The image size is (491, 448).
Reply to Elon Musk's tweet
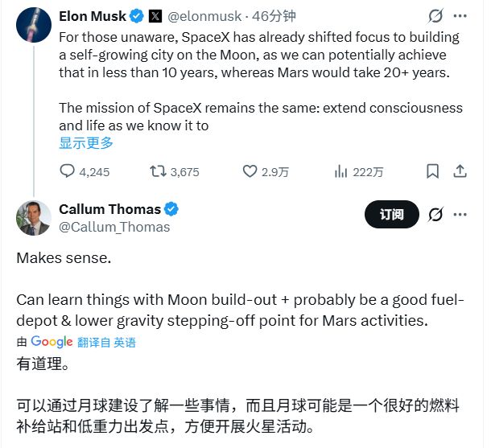pyautogui.click(x=68, y=171)
